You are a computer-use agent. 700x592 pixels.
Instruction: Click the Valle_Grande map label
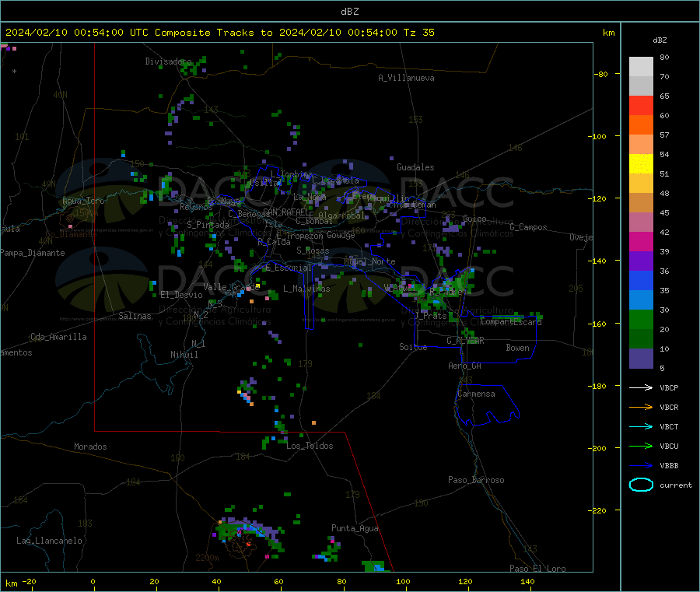pyautogui.click(x=231, y=287)
